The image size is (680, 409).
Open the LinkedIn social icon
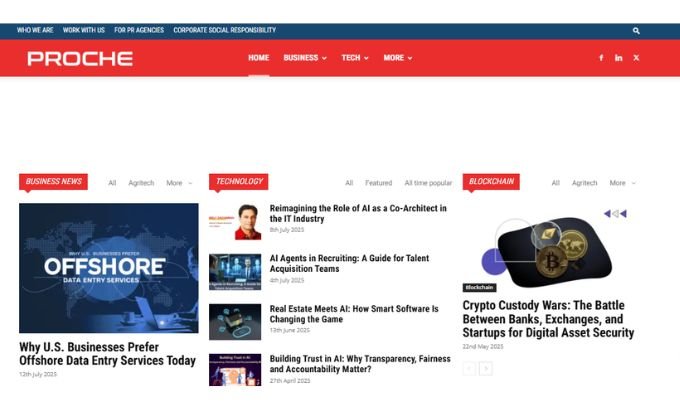618,58
